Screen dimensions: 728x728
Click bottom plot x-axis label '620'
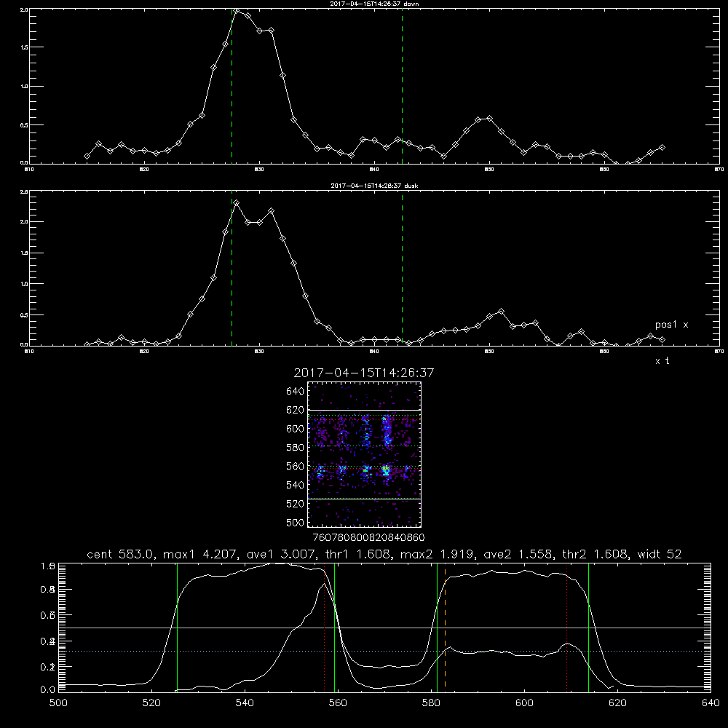pos(617,703)
